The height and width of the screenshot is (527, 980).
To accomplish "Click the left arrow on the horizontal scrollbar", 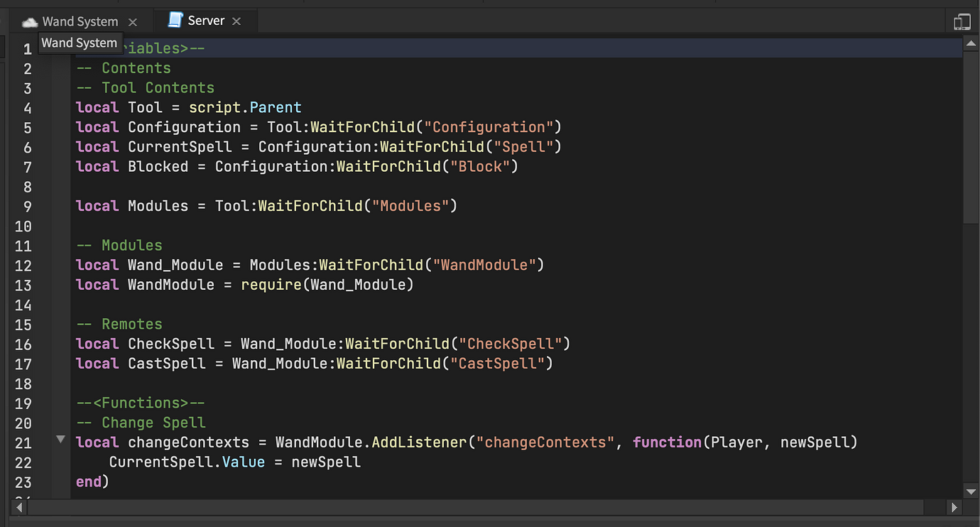I will click(x=18, y=507).
